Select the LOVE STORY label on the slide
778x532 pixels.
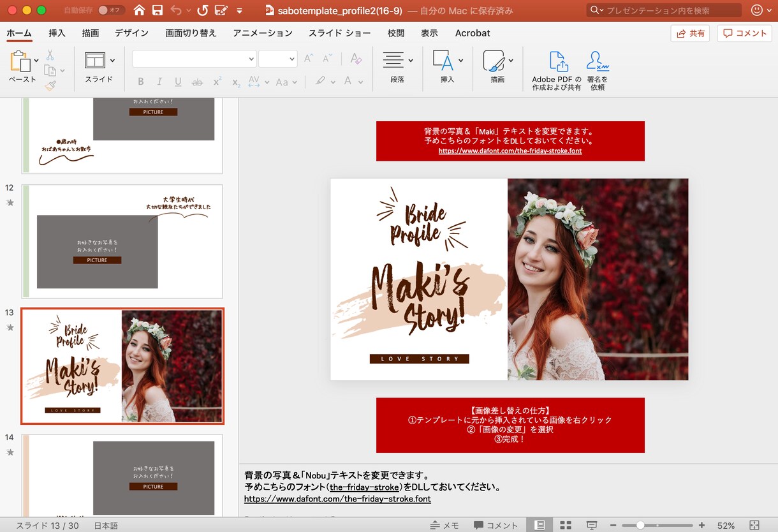coord(419,359)
